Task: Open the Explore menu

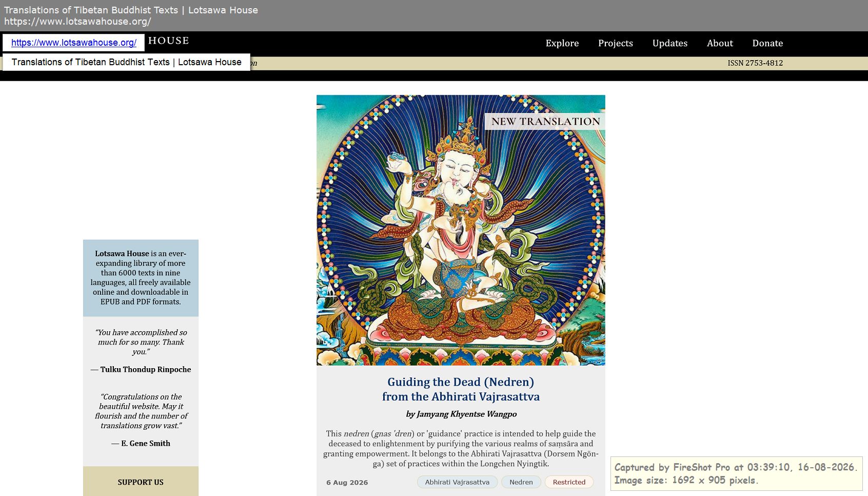Action: click(562, 43)
